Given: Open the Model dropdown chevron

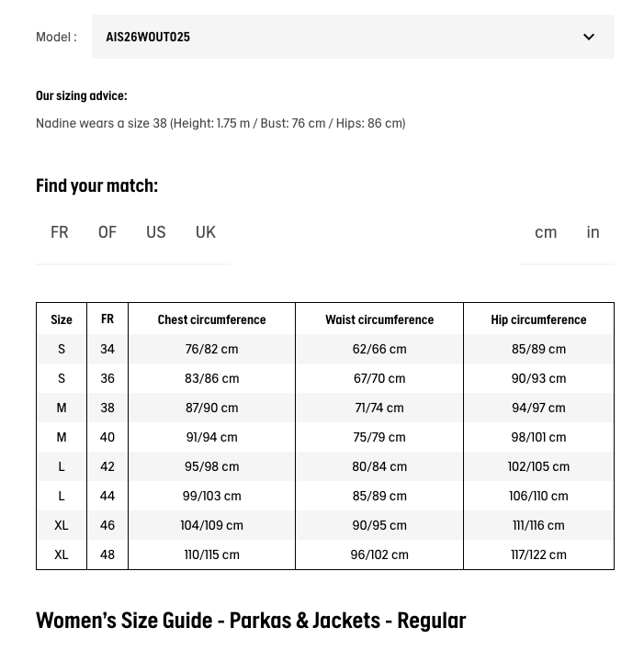Looking at the screenshot, I should 589,37.
